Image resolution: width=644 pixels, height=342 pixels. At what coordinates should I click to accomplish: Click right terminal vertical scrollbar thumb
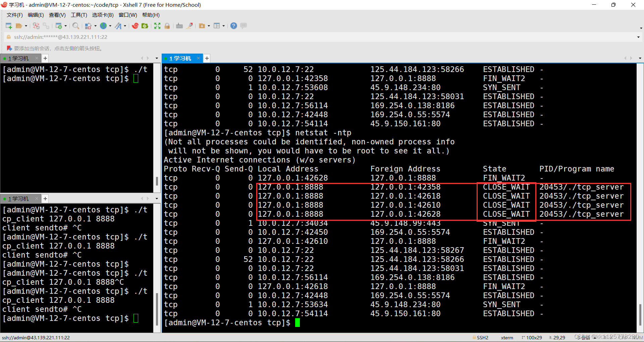(x=640, y=314)
